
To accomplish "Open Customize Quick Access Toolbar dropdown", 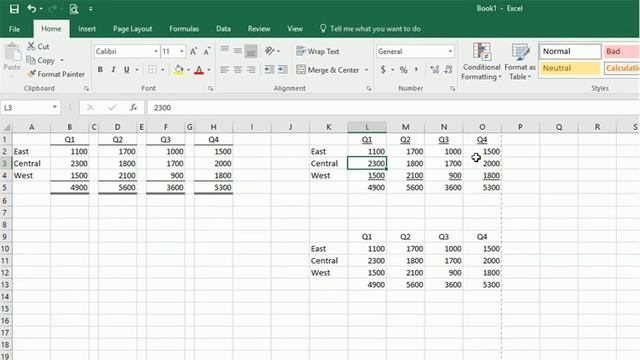I will click(x=91, y=9).
